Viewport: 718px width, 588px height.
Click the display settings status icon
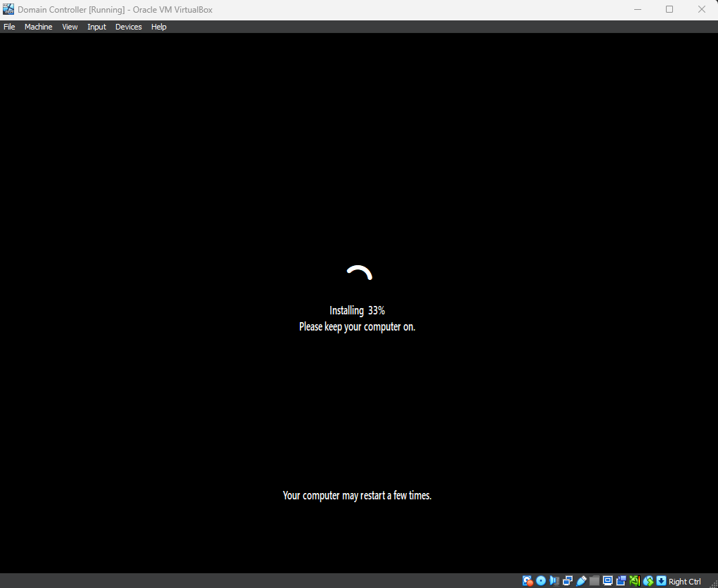tap(607, 581)
